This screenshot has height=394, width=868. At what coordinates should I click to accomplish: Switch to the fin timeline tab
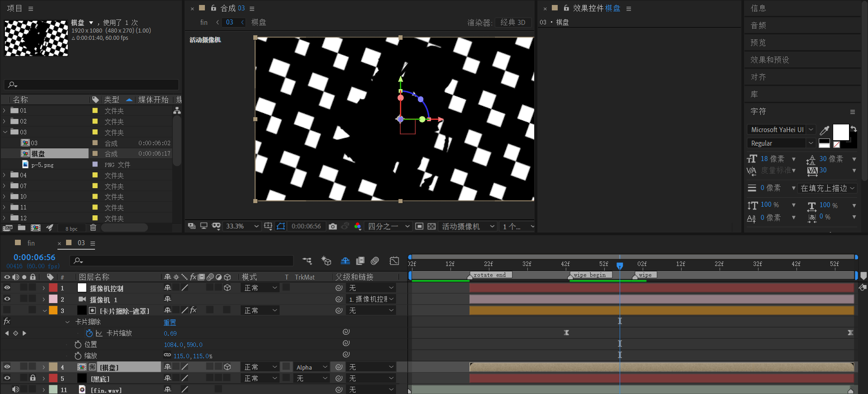pyautogui.click(x=31, y=243)
